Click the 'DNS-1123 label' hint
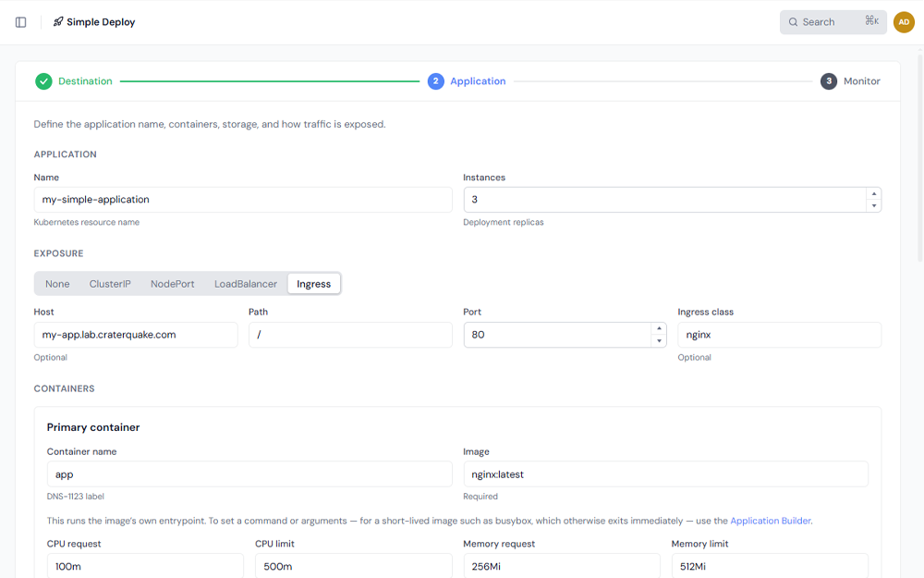924x578 pixels. click(76, 497)
